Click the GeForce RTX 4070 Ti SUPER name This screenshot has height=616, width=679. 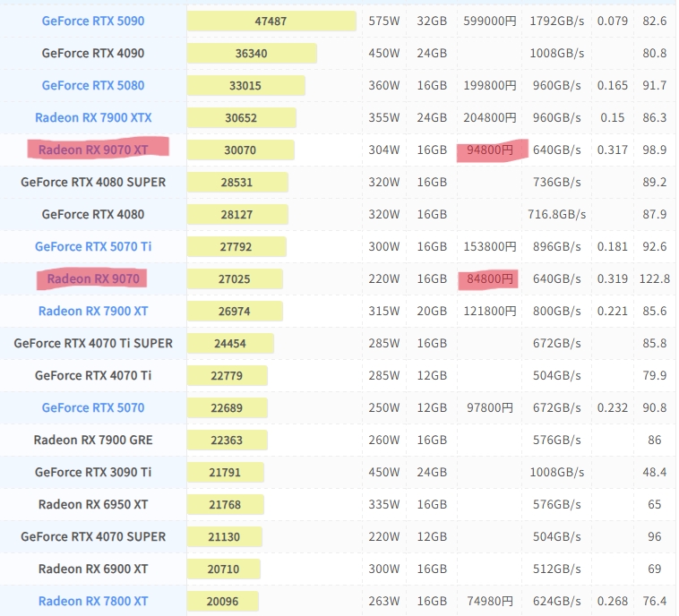tap(93, 343)
